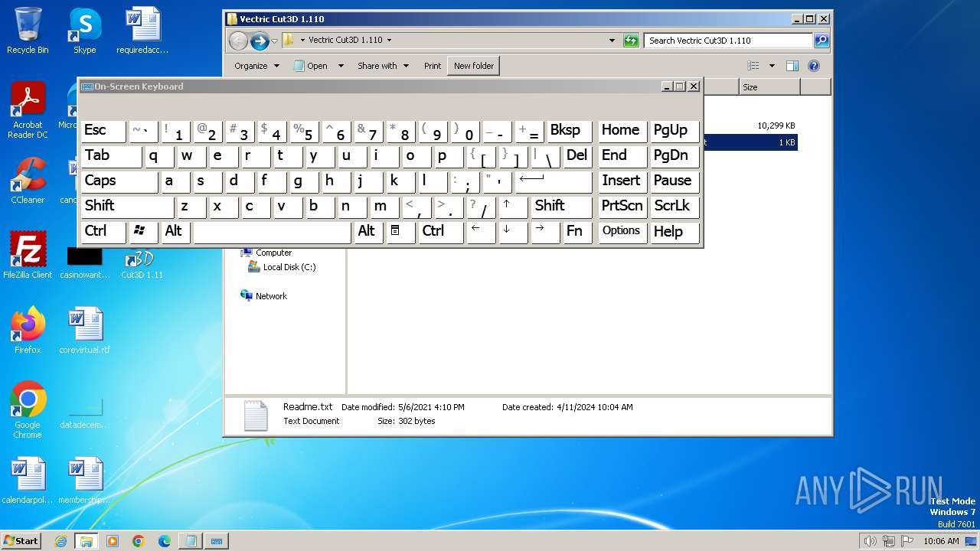
Task: Select the corevirtual.rtf desktop file
Action: pyautogui.click(x=84, y=331)
